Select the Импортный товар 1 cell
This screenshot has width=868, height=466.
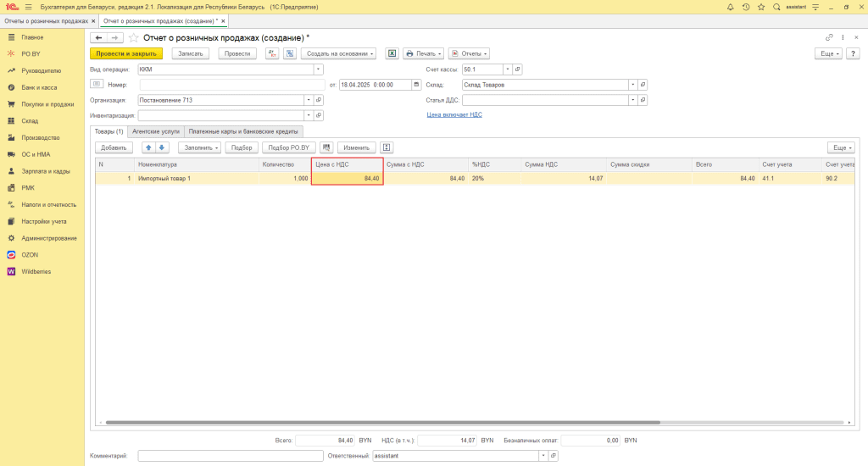click(196, 178)
